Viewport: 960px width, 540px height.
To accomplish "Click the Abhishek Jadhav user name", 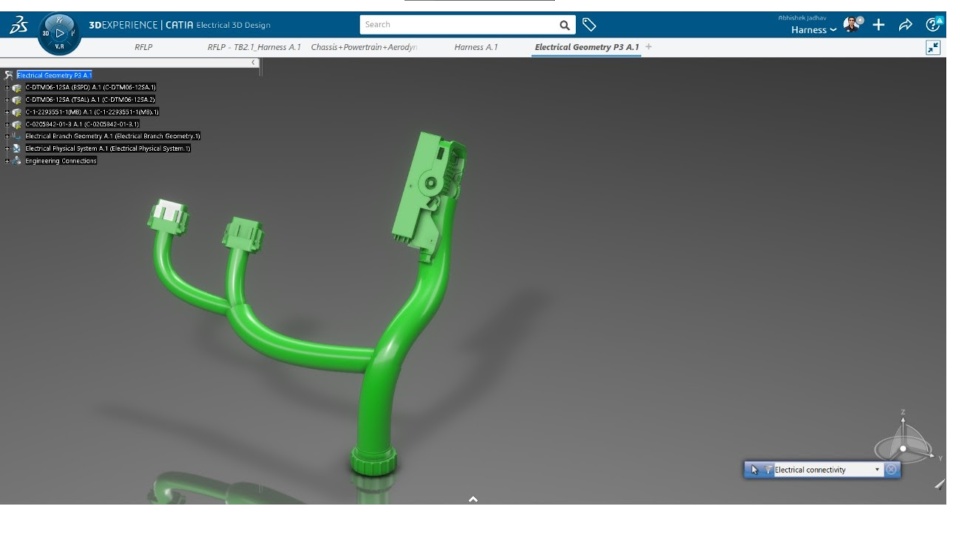I will pyautogui.click(x=802, y=18).
